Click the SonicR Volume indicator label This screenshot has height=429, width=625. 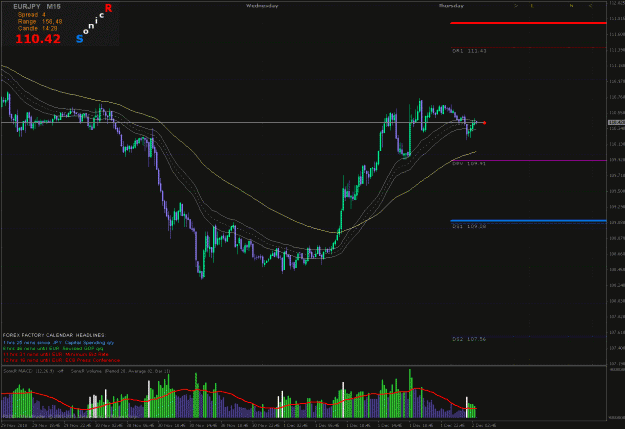[120, 371]
